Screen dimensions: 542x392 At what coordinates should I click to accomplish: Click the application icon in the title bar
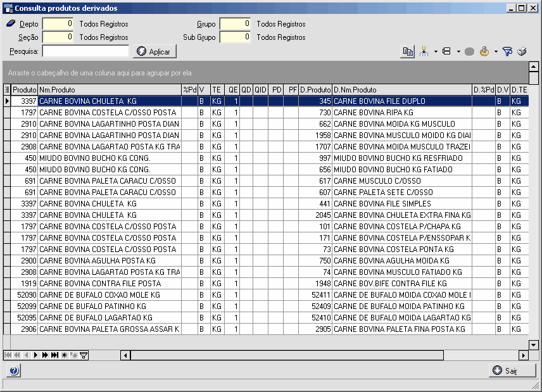pyautogui.click(x=8, y=8)
